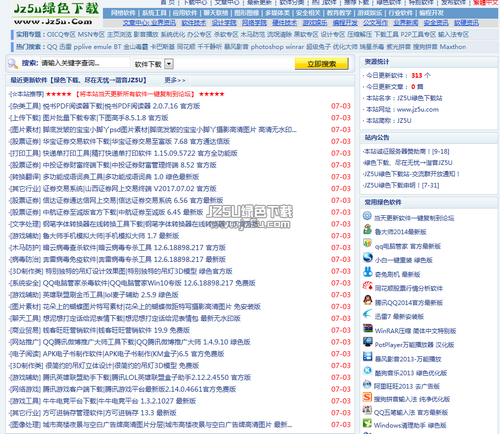Image resolution: width=500 pixels, height=434 pixels.
Task: Click the 设计学院 article link
Action: (224, 23)
